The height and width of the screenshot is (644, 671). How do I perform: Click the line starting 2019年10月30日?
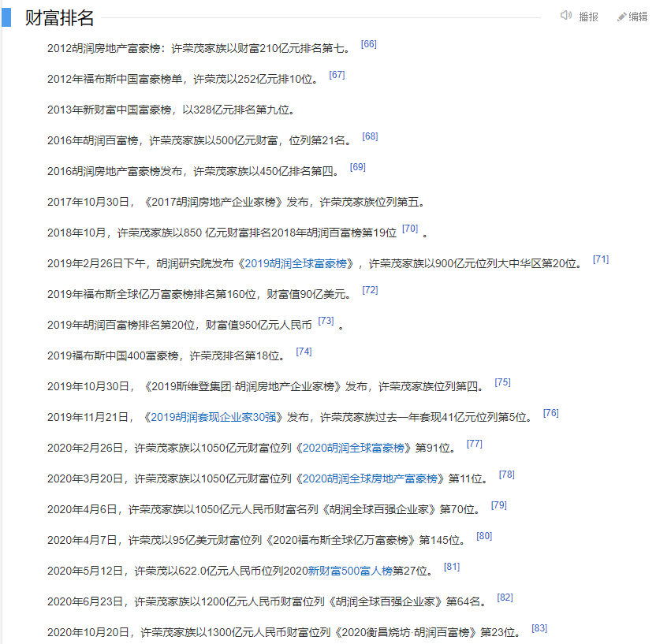[x=266, y=387]
